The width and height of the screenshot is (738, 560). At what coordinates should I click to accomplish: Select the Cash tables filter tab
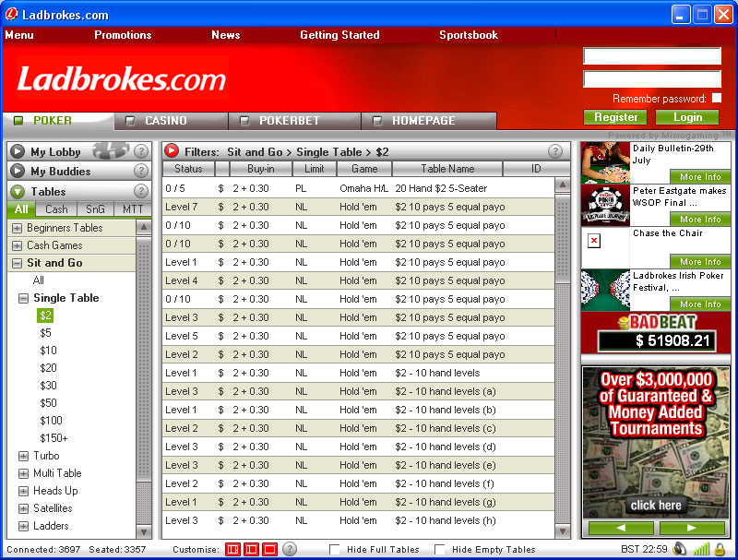click(x=56, y=209)
